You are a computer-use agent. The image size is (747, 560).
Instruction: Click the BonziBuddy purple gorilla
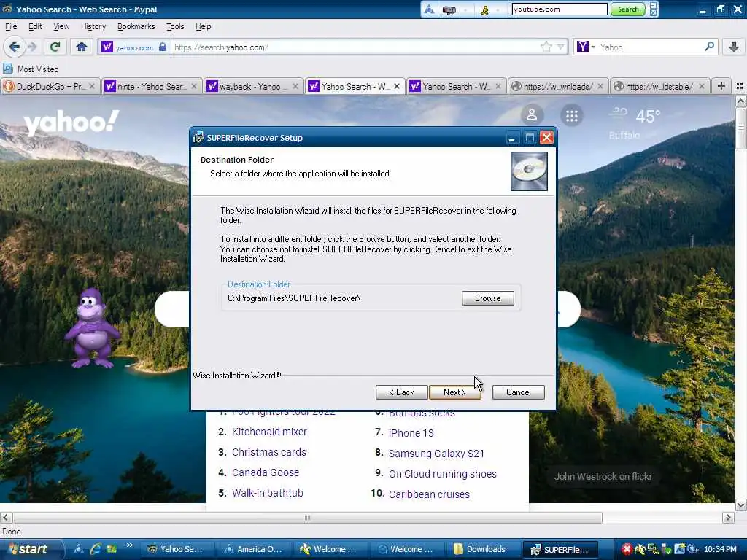tap(92, 328)
